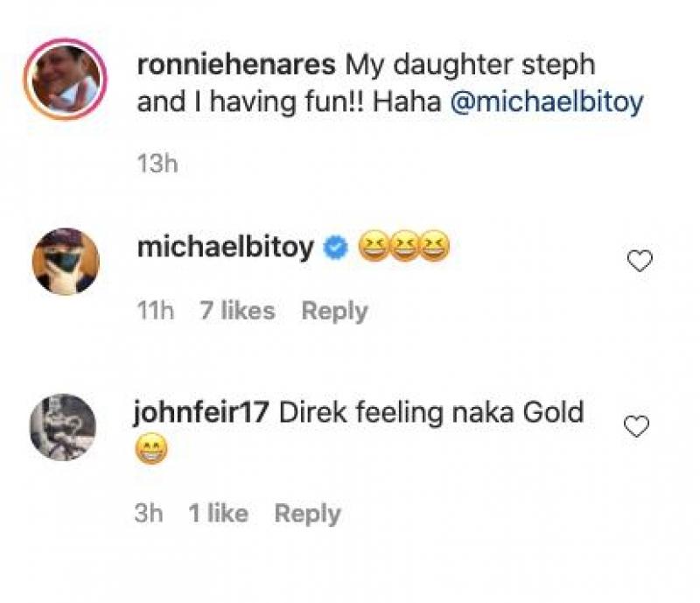Open ronniehenares profile picture
This screenshot has width=700, height=603.
(66, 80)
